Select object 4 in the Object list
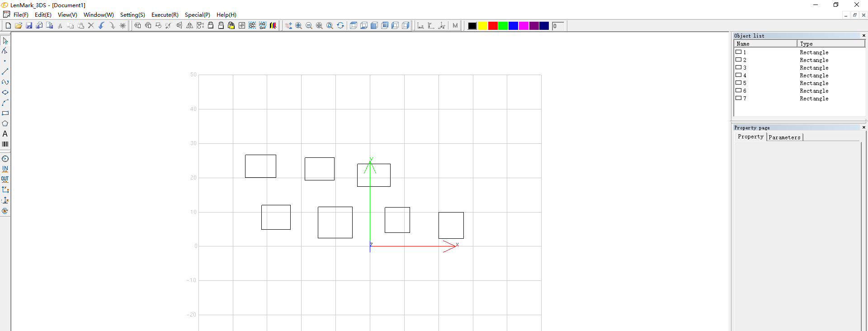 click(799, 75)
